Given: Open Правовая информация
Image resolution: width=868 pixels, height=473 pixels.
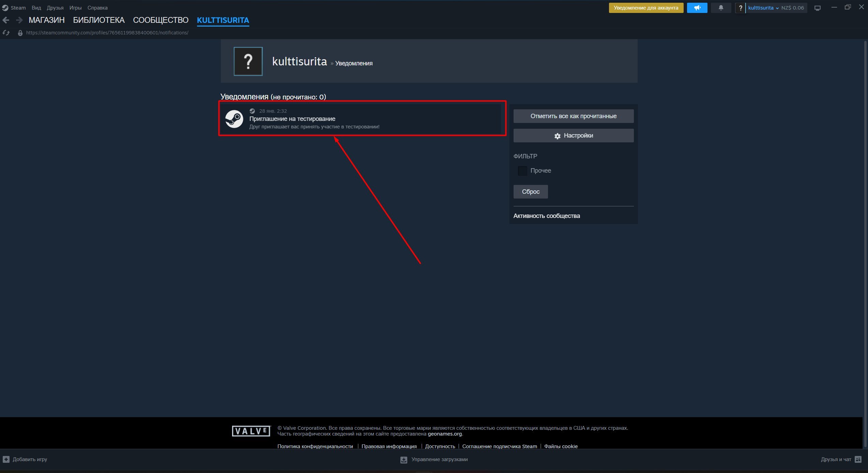Looking at the screenshot, I should (x=389, y=446).
